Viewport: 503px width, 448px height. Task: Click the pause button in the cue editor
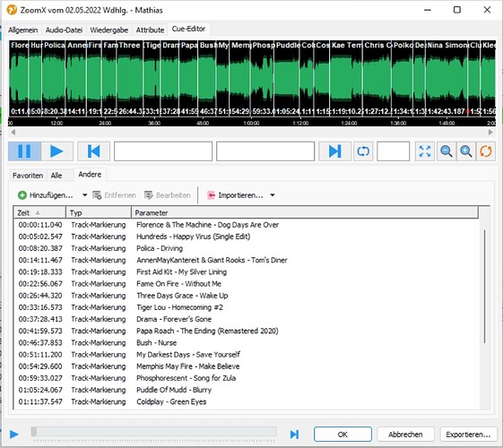pos(24,151)
